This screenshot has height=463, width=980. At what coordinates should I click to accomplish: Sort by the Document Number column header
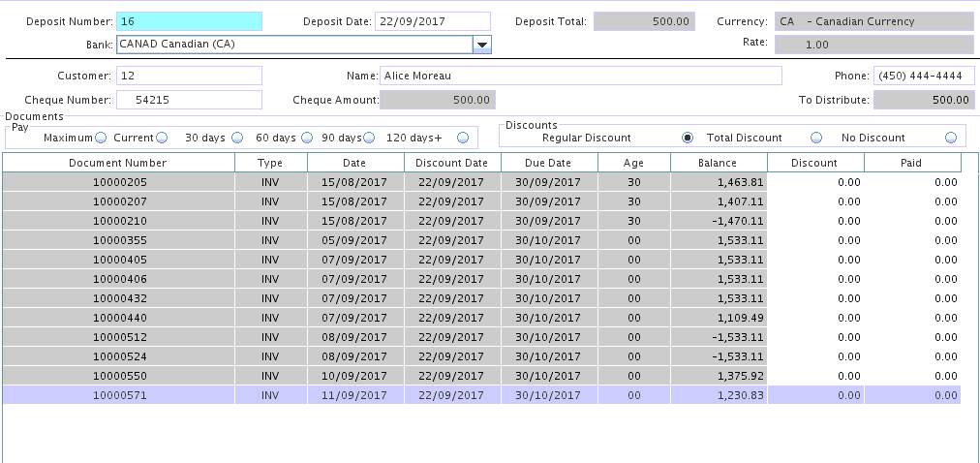coord(118,163)
